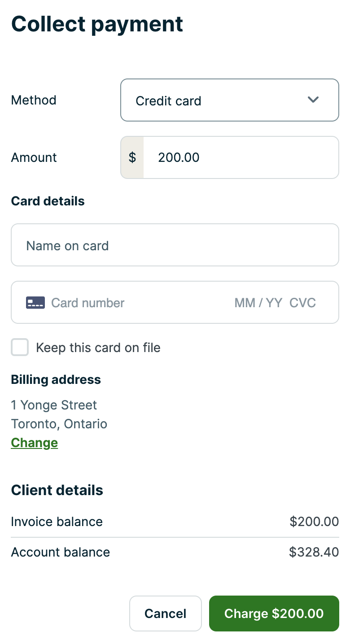This screenshot has height=644, width=350.
Task: Change the billing address via Change link
Action: pos(35,443)
